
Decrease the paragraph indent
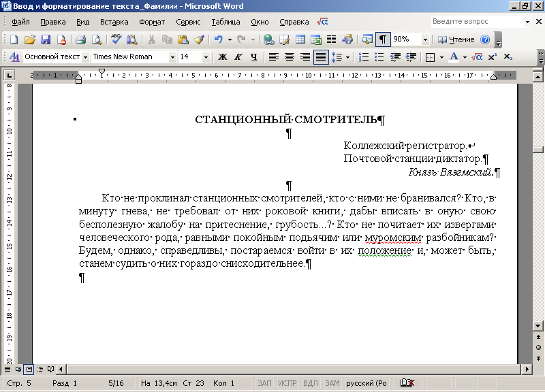(395, 57)
